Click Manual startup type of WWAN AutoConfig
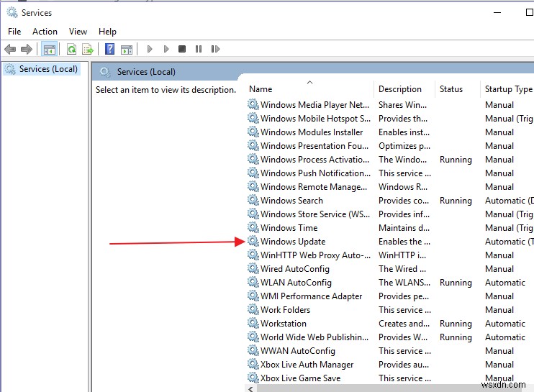This screenshot has height=392, width=534. click(x=499, y=351)
